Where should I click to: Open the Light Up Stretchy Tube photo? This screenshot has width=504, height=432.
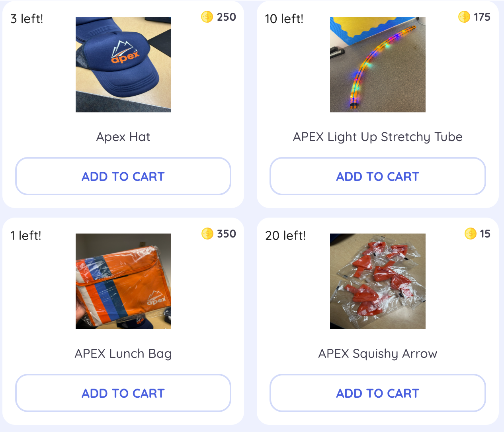[x=378, y=65]
